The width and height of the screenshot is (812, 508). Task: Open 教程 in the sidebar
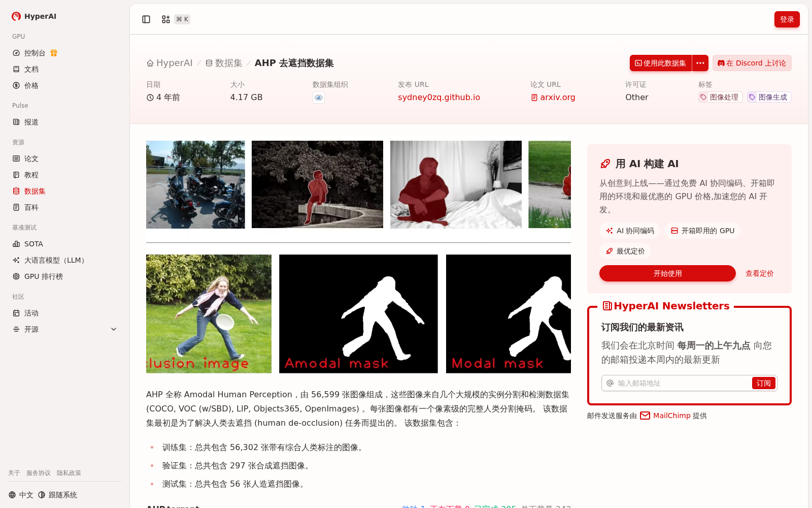click(x=64, y=175)
